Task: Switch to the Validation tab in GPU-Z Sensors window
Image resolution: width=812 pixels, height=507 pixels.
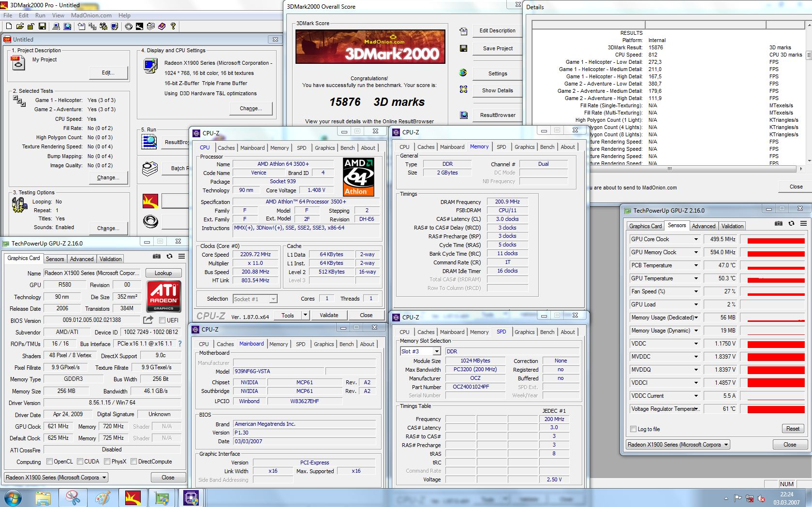Action: [732, 226]
